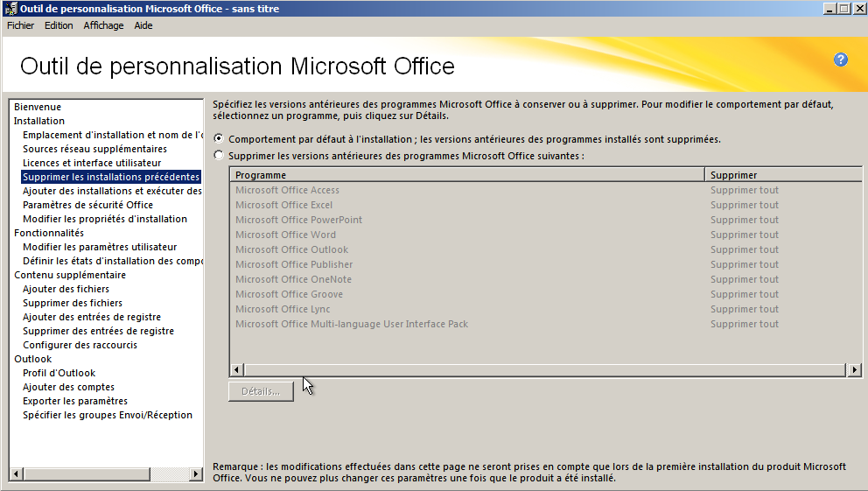Image resolution: width=868 pixels, height=491 pixels.
Task: Select Microsoft Office Publisher row
Action: 546,264
